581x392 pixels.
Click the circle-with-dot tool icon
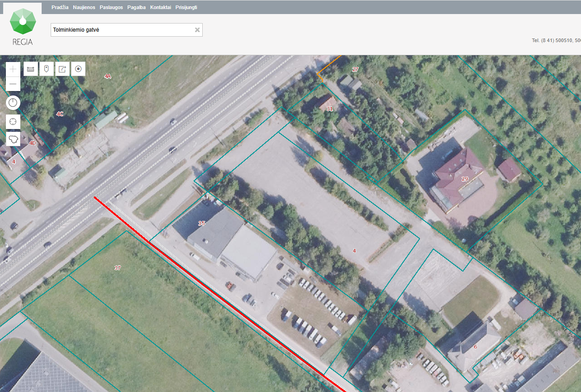[78, 69]
